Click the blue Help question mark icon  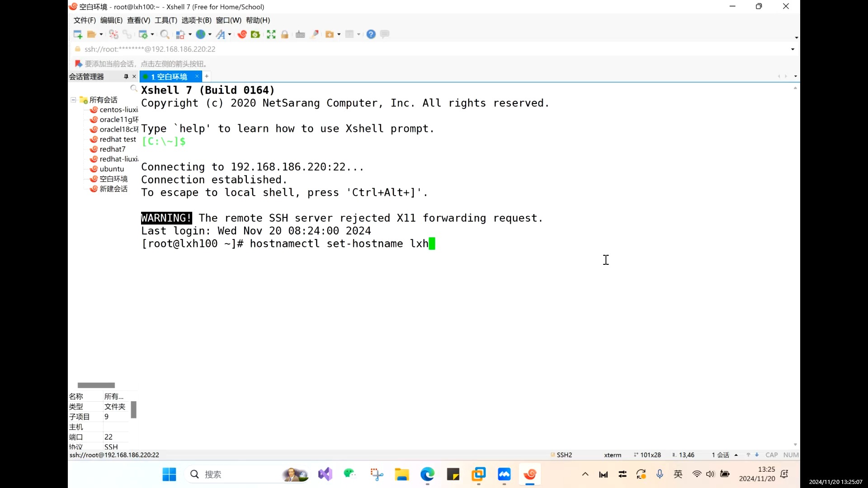371,34
